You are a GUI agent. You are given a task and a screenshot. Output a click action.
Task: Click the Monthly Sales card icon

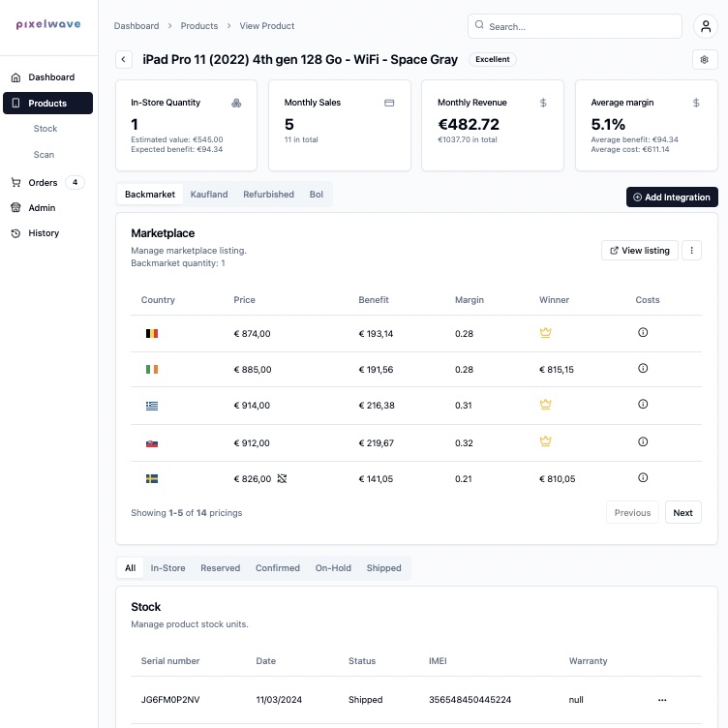pos(389,103)
